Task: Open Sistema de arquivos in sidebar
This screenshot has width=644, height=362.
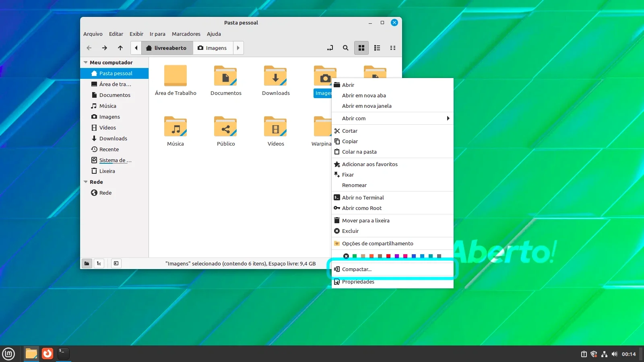Action: pyautogui.click(x=114, y=160)
